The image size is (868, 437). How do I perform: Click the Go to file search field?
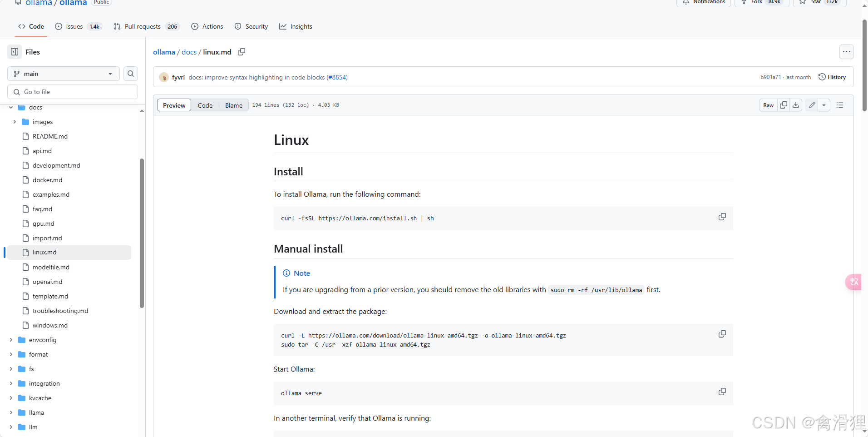point(73,92)
